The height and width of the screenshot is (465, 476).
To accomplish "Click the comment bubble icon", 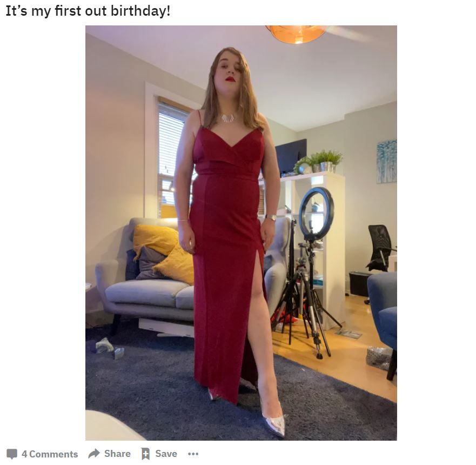I will 12,454.
